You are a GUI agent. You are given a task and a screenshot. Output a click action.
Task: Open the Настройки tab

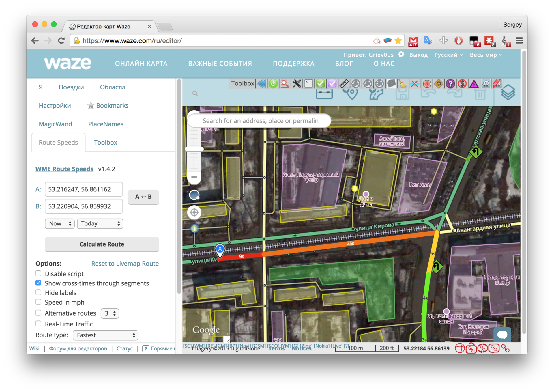point(55,106)
